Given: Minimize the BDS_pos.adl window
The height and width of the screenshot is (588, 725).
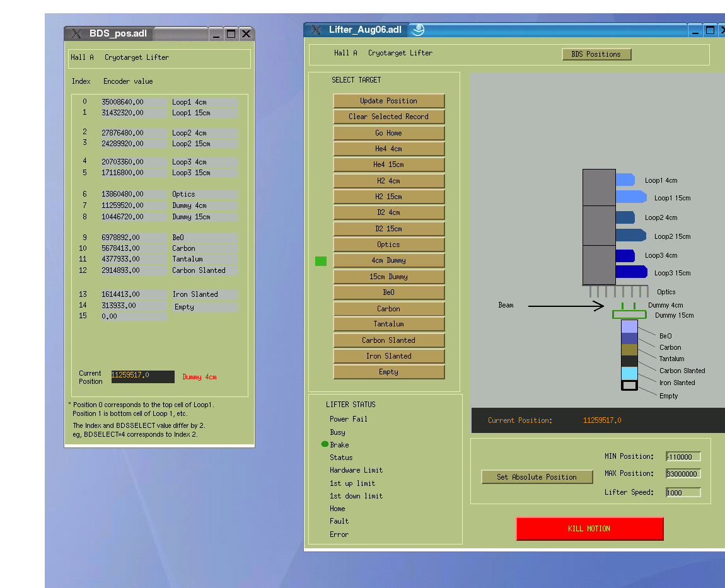Looking at the screenshot, I should 216,33.
